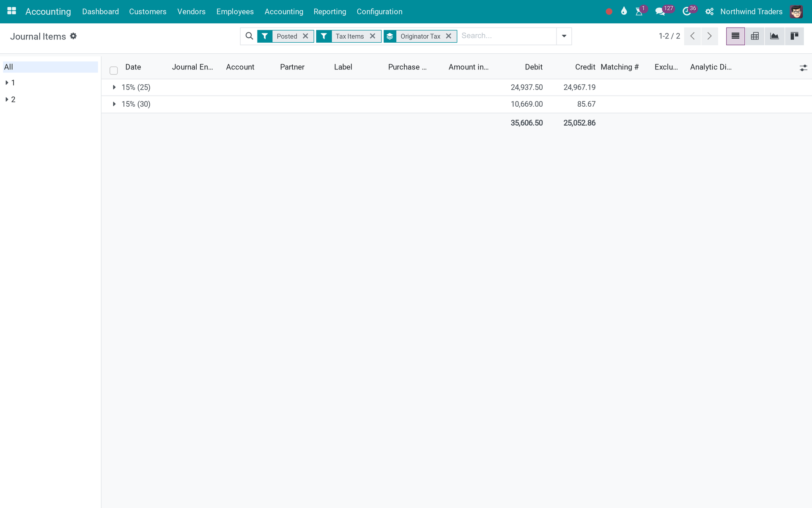Viewport: 812px width, 508px height.
Task: Click the Originator Tax group-by layers icon
Action: pos(390,36)
